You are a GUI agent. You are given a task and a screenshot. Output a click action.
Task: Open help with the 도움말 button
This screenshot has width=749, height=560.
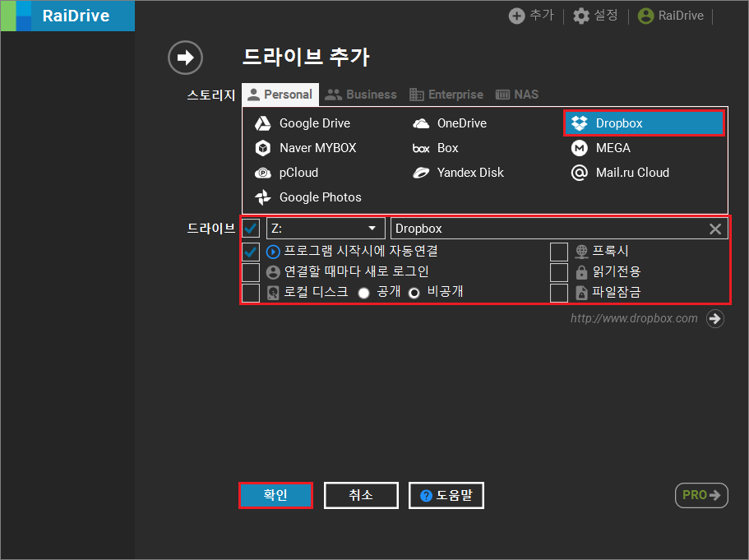(x=446, y=496)
